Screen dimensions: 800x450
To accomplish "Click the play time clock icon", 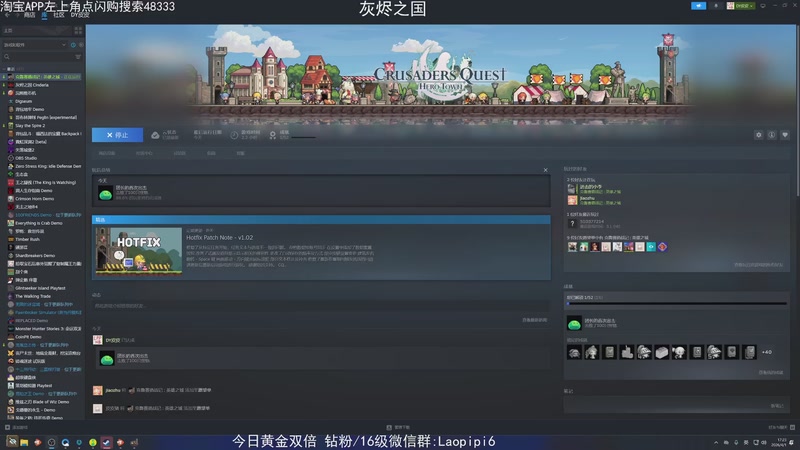I will pyautogui.click(x=234, y=135).
